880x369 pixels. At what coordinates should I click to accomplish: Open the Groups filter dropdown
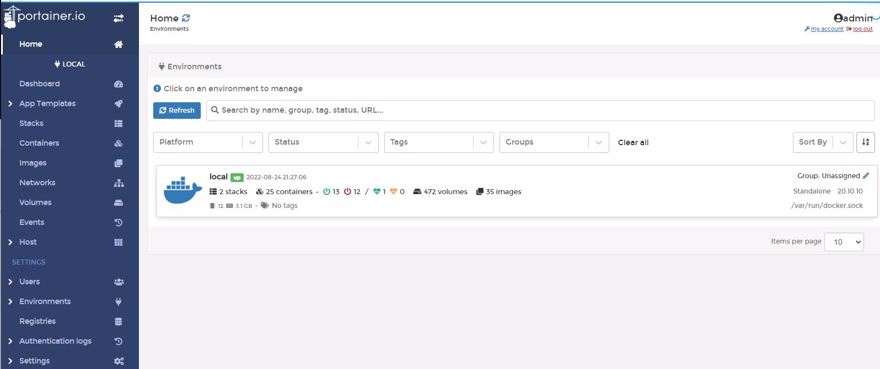554,142
